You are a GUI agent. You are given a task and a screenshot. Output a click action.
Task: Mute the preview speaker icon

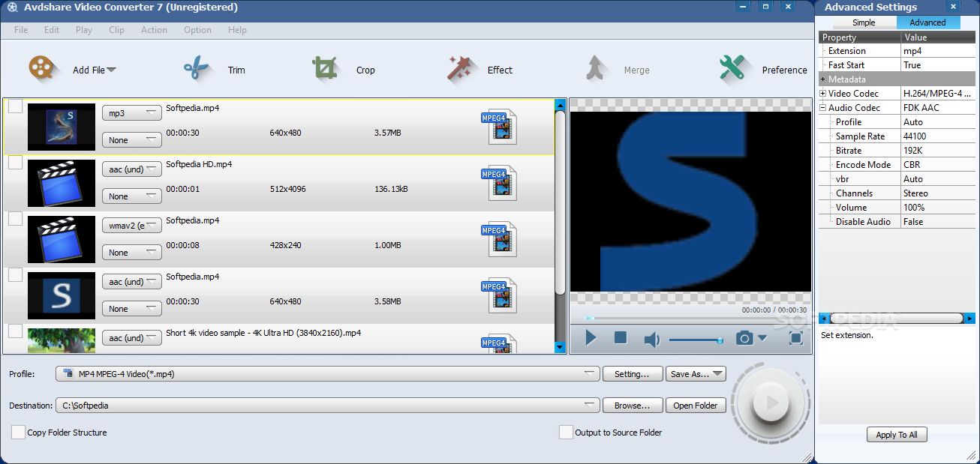click(x=652, y=340)
